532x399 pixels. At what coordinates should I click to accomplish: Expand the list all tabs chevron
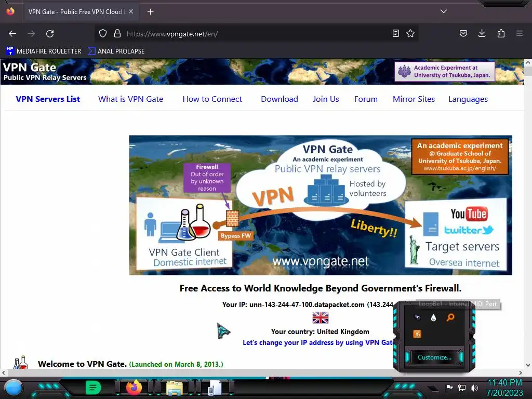444,11
